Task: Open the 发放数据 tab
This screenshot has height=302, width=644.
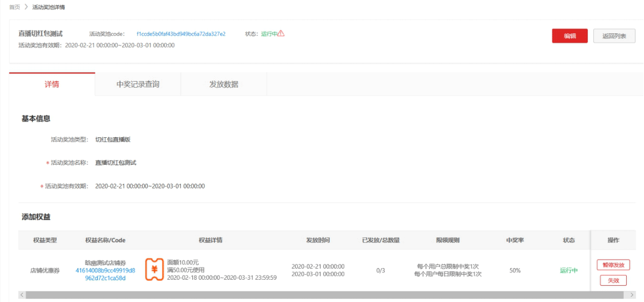Action: tap(224, 85)
